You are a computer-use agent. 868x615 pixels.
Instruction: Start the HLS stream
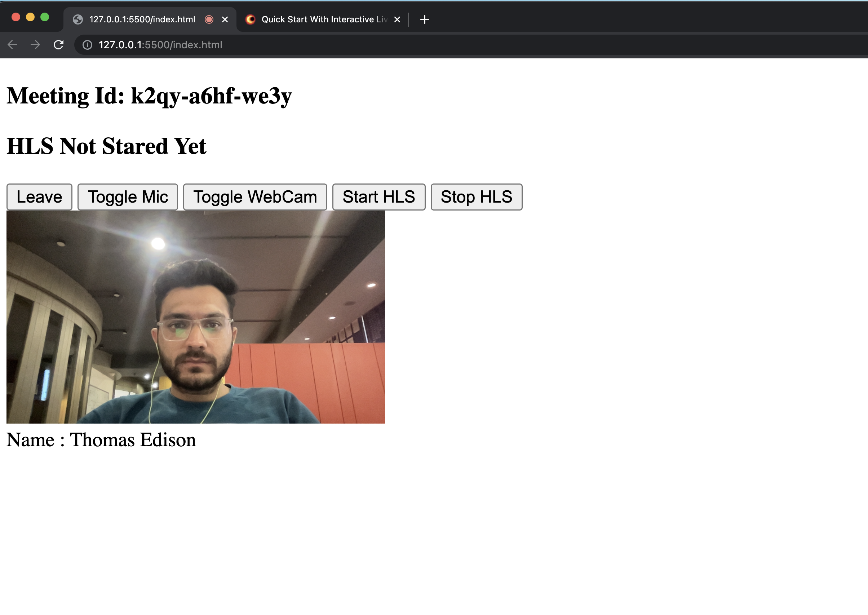coord(379,197)
